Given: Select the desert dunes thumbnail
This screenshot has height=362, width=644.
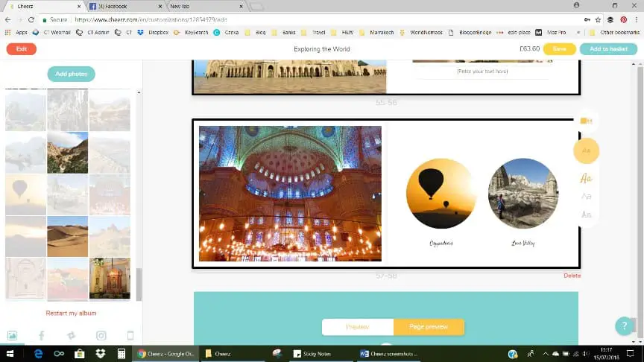Looking at the screenshot, I should (67, 236).
